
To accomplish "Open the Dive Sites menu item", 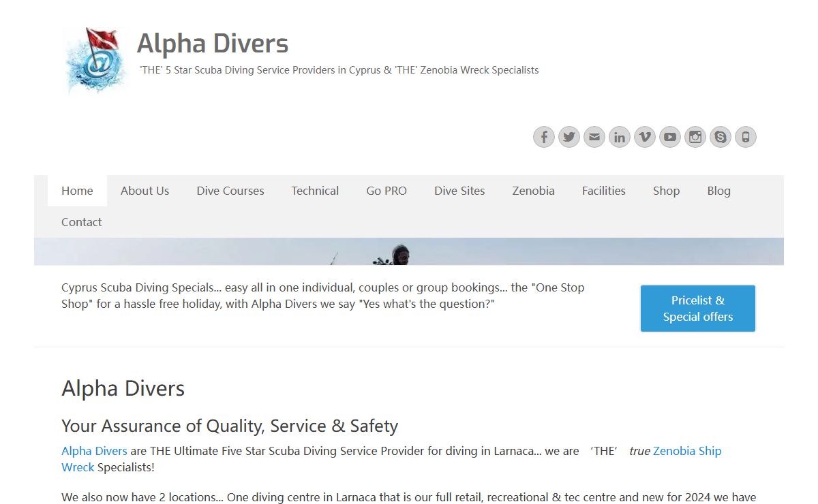I will coord(459,191).
